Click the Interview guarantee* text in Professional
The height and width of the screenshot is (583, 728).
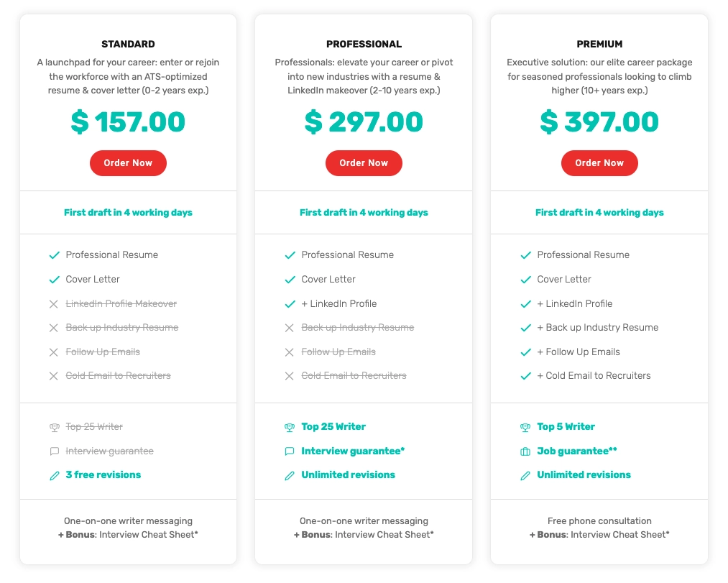point(353,451)
